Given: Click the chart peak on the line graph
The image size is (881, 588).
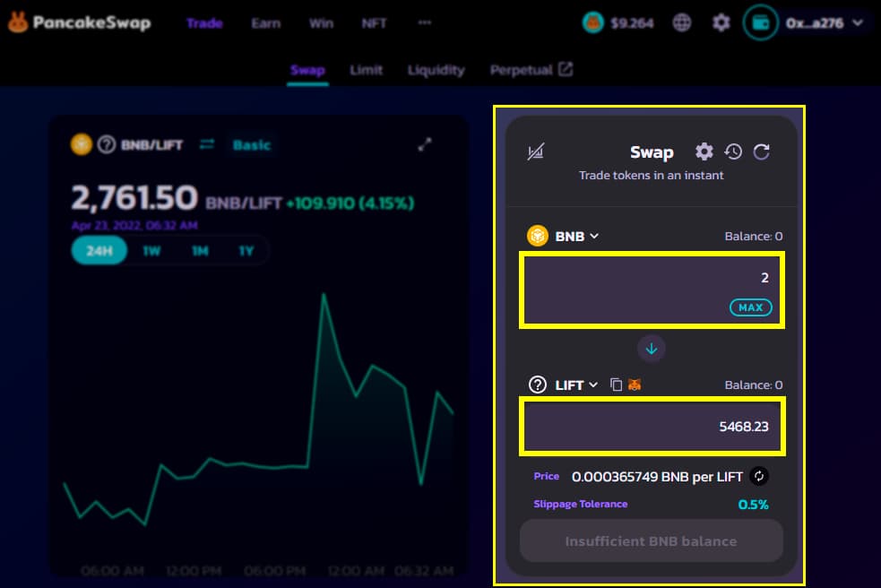Looking at the screenshot, I should 324,295.
